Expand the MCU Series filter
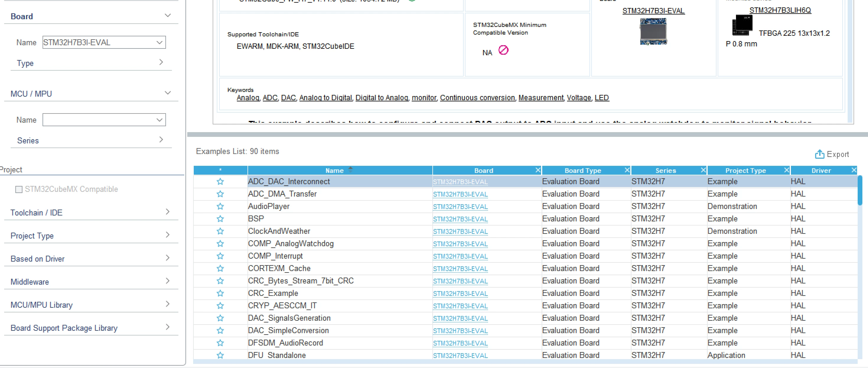The width and height of the screenshot is (868, 368). [x=161, y=140]
